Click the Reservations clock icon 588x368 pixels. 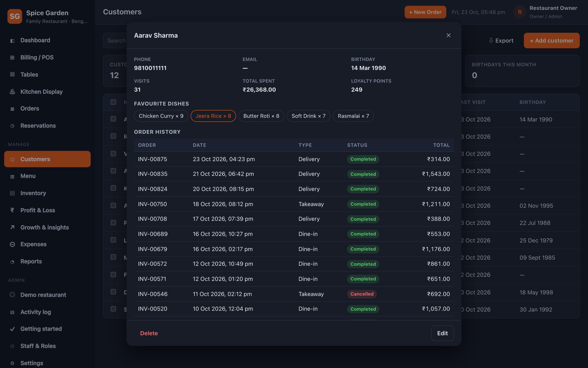tap(12, 126)
